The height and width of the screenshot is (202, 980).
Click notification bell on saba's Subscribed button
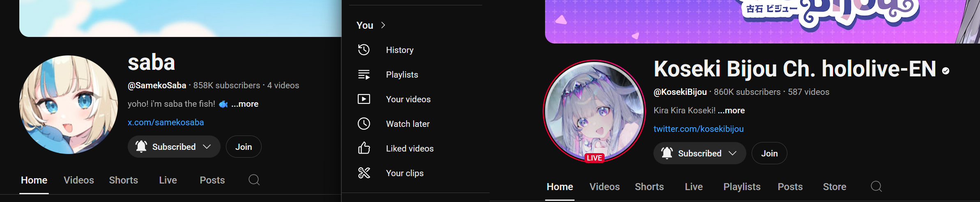point(141,147)
